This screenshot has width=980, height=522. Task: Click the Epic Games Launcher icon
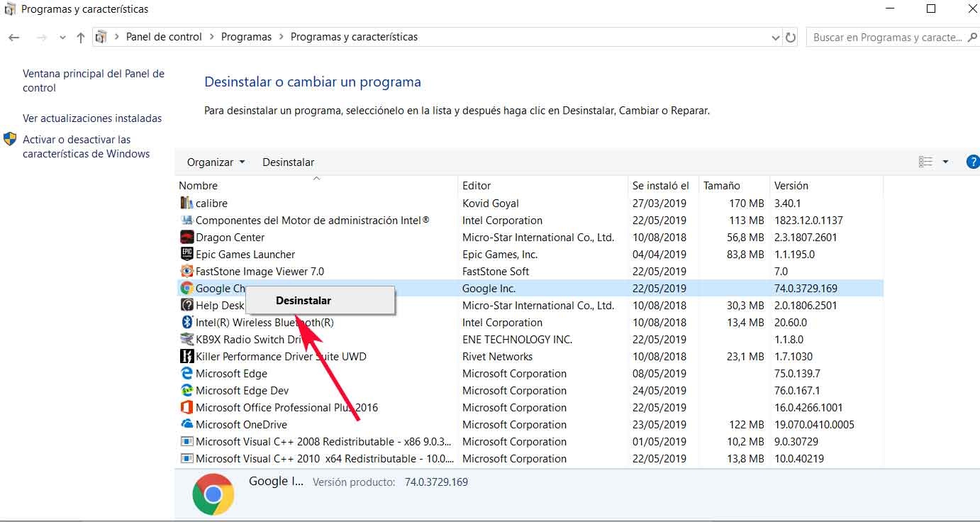[x=187, y=255]
